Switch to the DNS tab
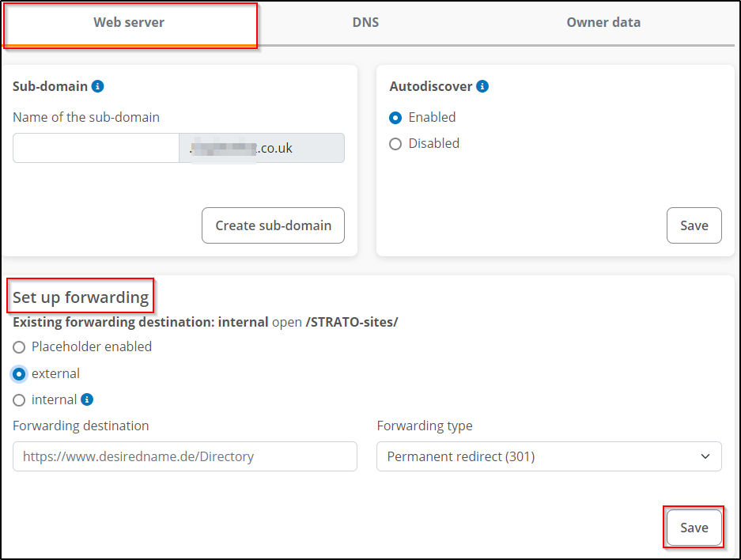The height and width of the screenshot is (560, 741). coord(365,22)
